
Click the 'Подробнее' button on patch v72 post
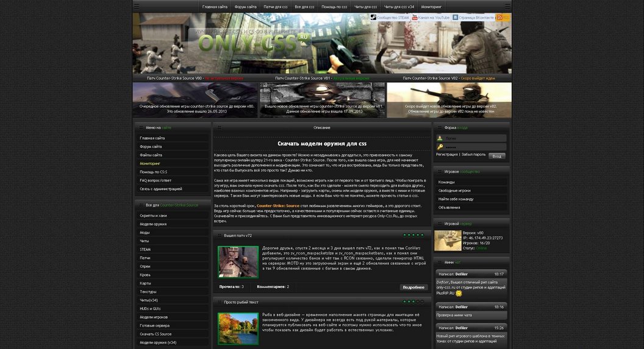coord(413,287)
